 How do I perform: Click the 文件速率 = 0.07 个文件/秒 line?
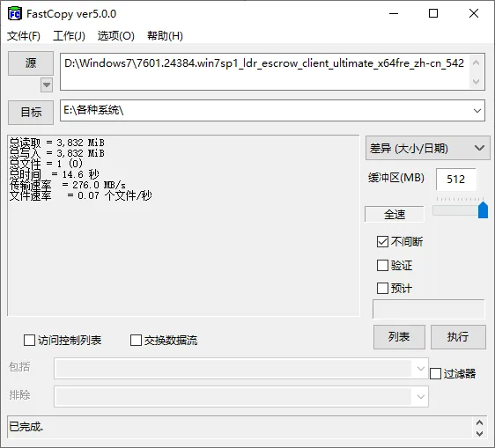tap(81, 195)
